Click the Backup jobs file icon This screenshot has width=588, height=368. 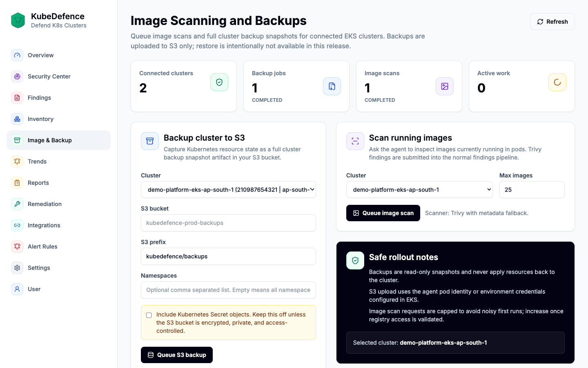[x=332, y=86]
